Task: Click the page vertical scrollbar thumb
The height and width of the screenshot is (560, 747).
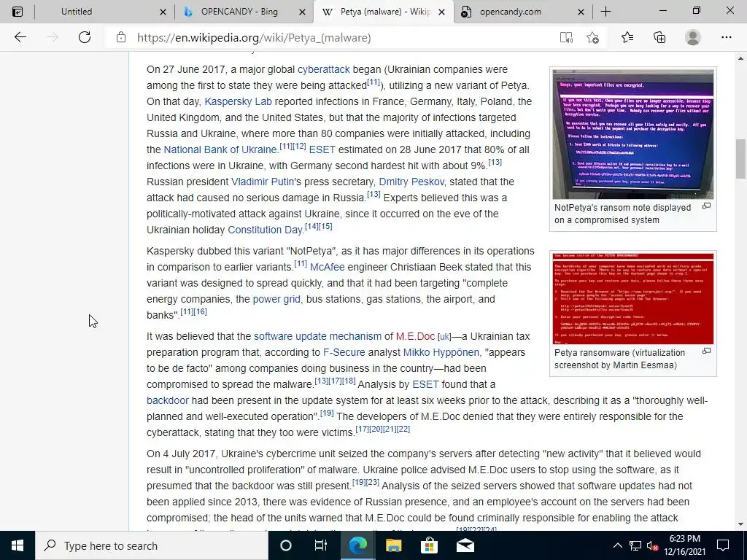Action: 741,159
